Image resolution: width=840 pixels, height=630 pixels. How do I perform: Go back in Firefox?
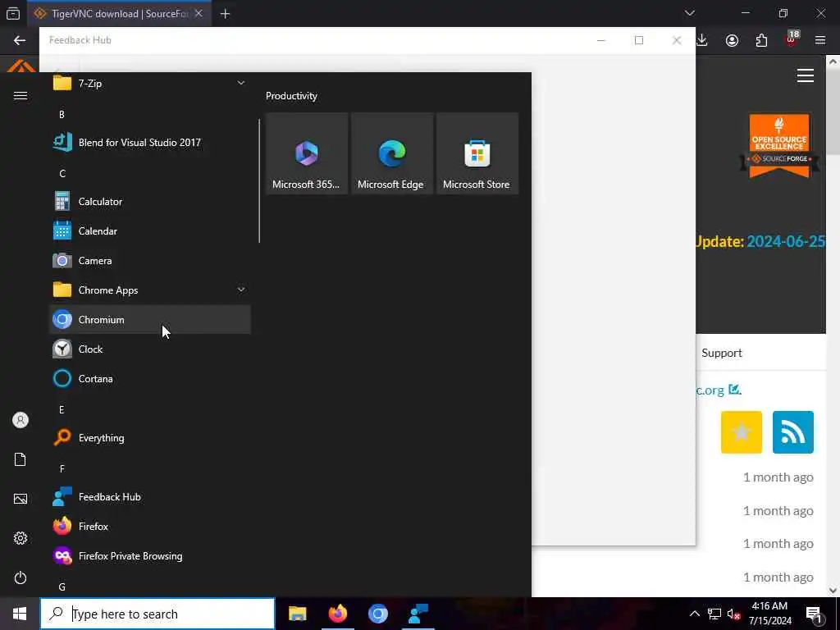20,40
